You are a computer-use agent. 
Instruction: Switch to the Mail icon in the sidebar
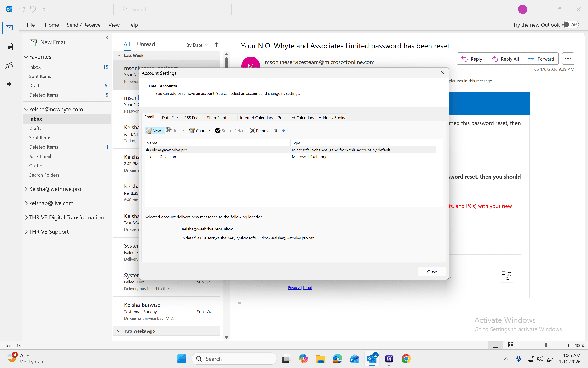point(9,28)
